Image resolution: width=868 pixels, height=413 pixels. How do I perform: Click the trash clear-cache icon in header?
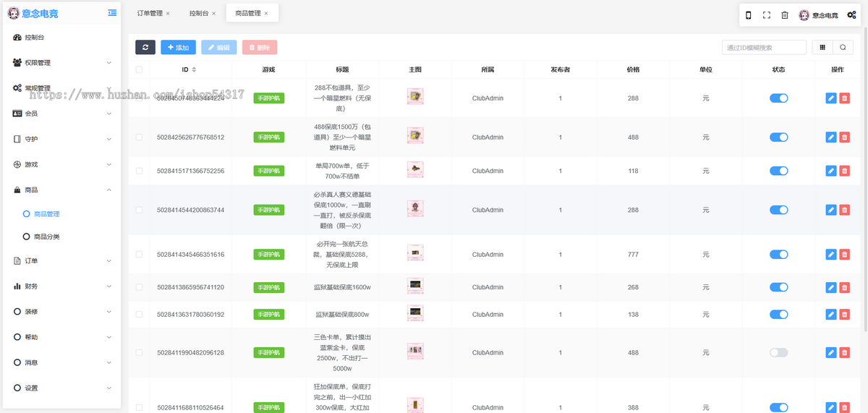pyautogui.click(x=785, y=14)
